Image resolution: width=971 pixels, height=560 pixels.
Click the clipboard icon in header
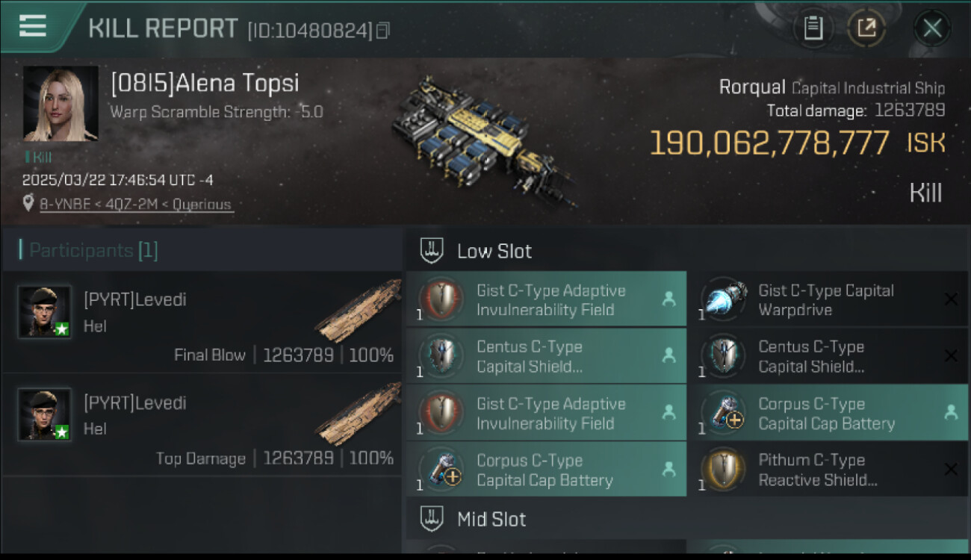[x=813, y=28]
